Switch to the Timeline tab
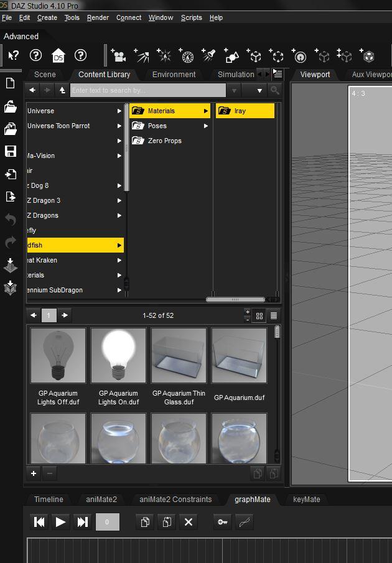This screenshot has width=392, height=563. pyautogui.click(x=49, y=500)
